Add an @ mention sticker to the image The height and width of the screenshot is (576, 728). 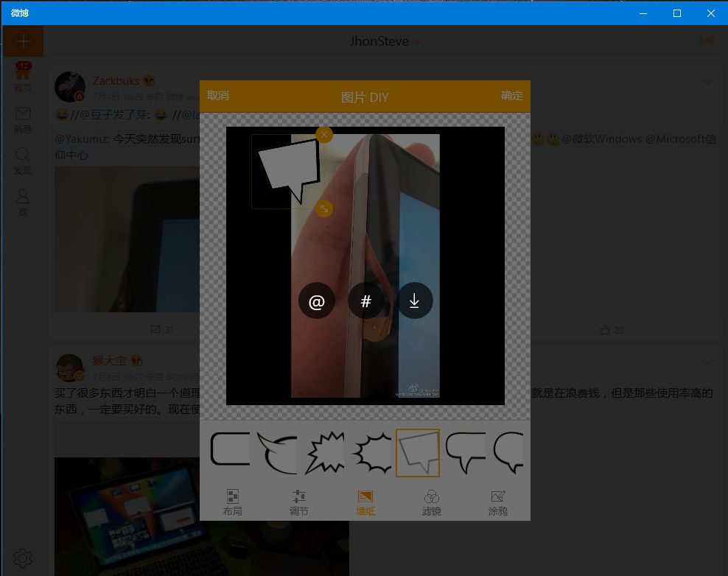[x=316, y=301]
